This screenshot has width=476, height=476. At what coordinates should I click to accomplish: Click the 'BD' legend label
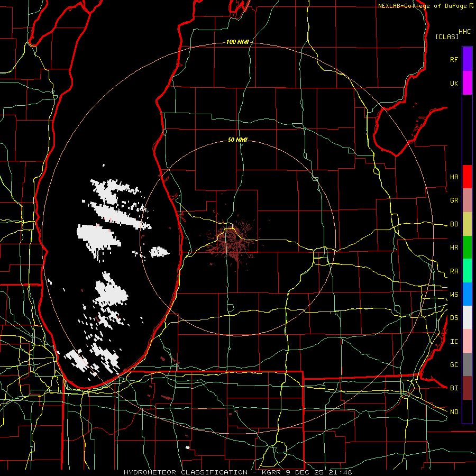(454, 224)
